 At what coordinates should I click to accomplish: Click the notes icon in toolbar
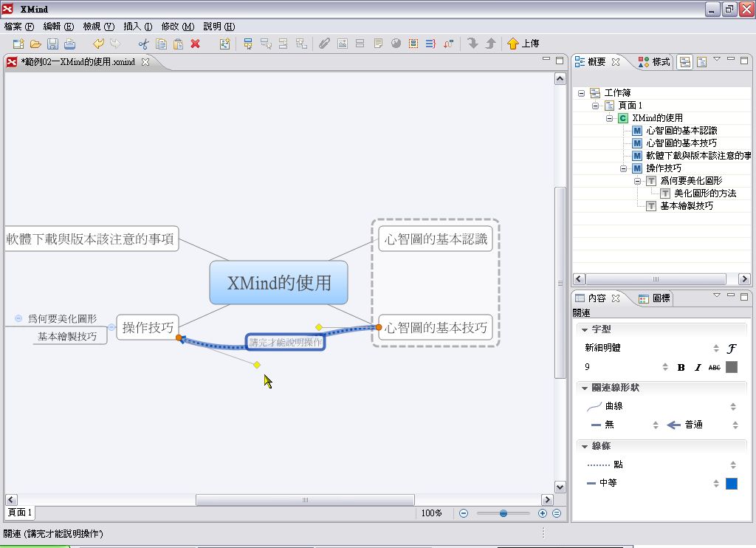pyautogui.click(x=378, y=44)
